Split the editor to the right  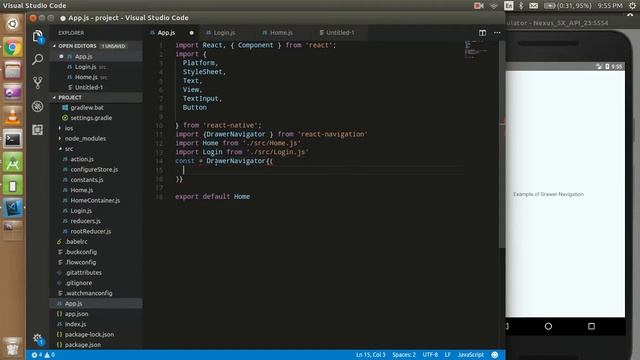[x=482, y=33]
